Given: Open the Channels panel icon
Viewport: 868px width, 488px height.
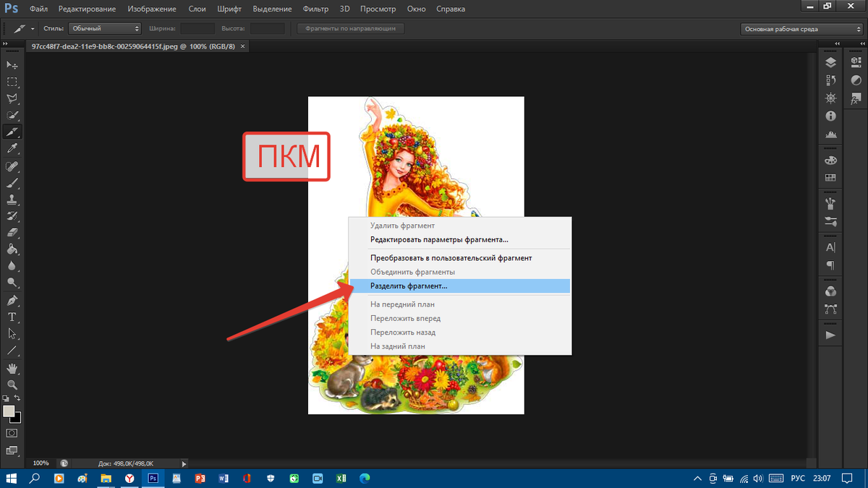Looking at the screenshot, I should click(830, 291).
